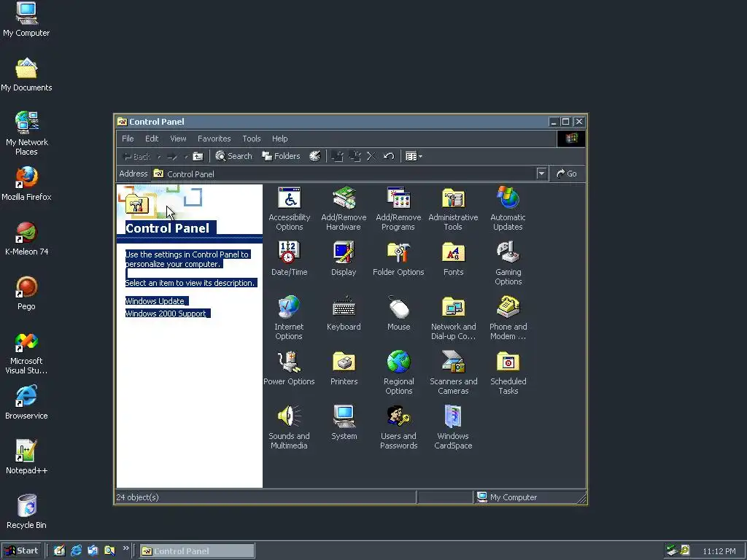Open Power Options icon

(289, 368)
